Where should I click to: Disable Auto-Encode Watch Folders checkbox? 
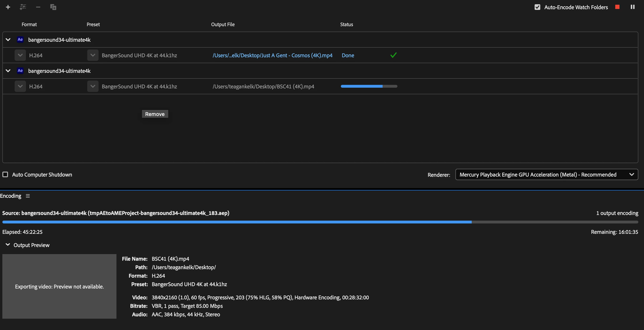537,7
